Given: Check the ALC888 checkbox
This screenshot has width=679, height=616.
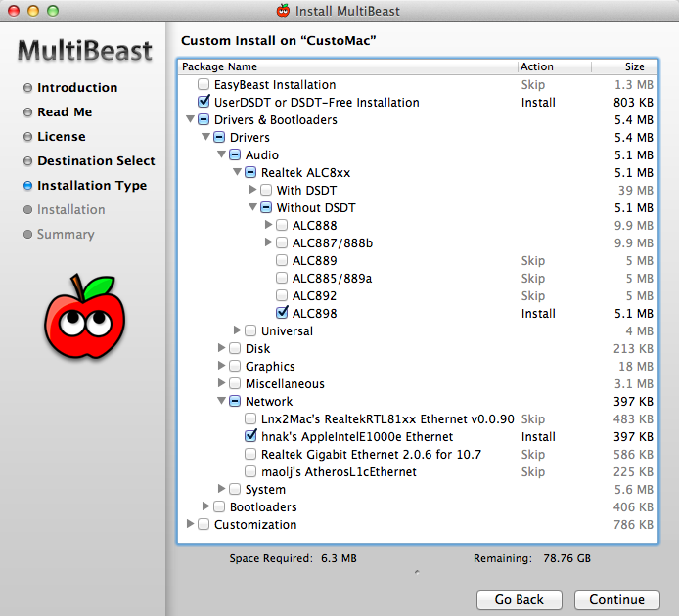Looking at the screenshot, I should [x=282, y=225].
